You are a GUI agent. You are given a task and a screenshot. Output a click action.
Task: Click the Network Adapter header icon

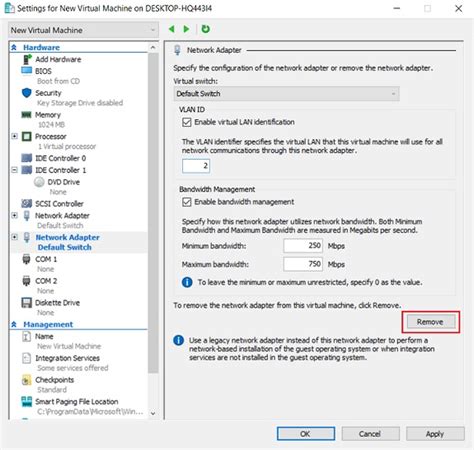[177, 50]
